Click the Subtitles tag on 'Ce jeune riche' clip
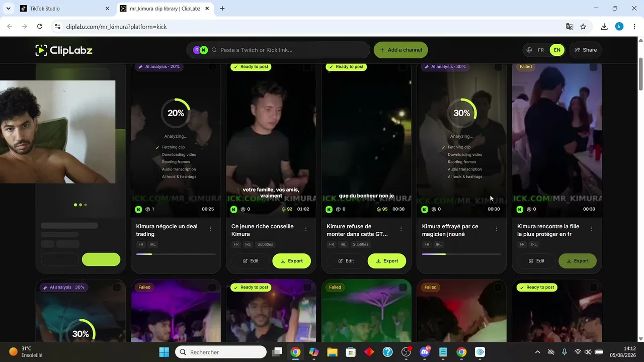Screen dimensions: 644x362 tap(265, 244)
